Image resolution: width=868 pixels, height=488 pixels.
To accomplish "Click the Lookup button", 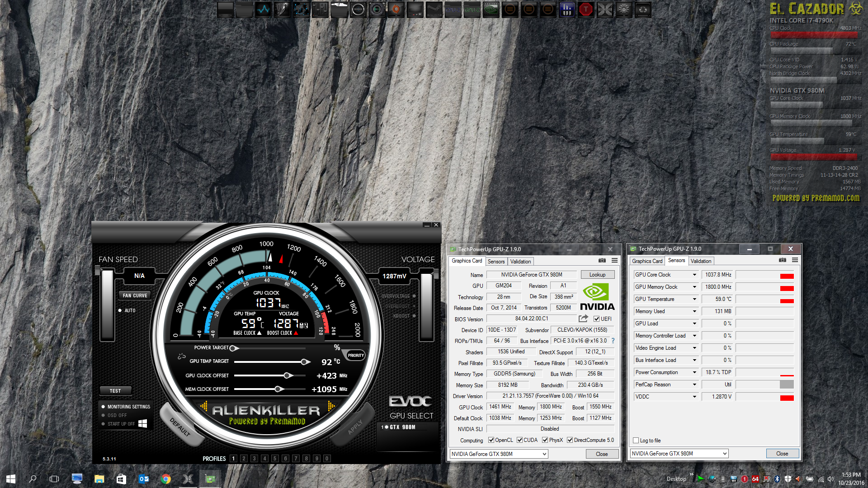I will click(x=597, y=275).
